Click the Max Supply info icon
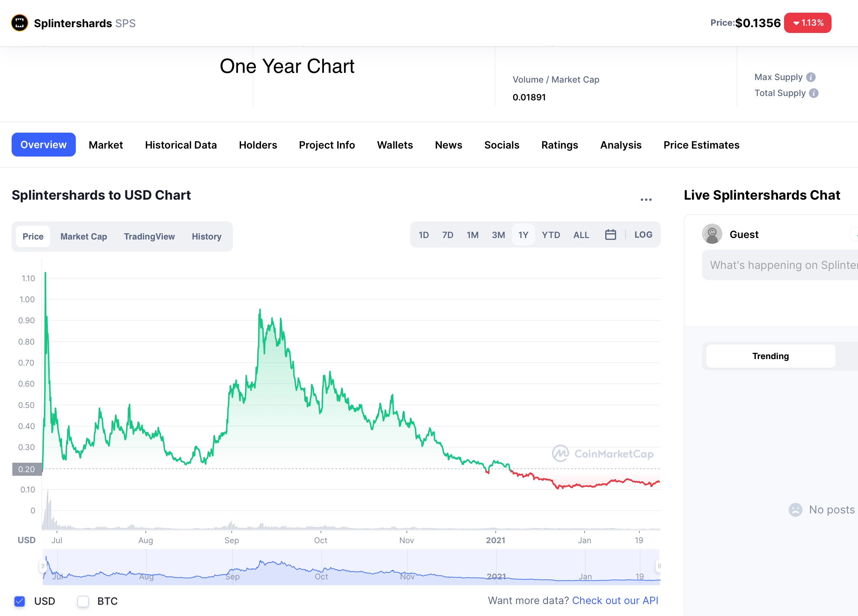858x616 pixels. pyautogui.click(x=811, y=77)
